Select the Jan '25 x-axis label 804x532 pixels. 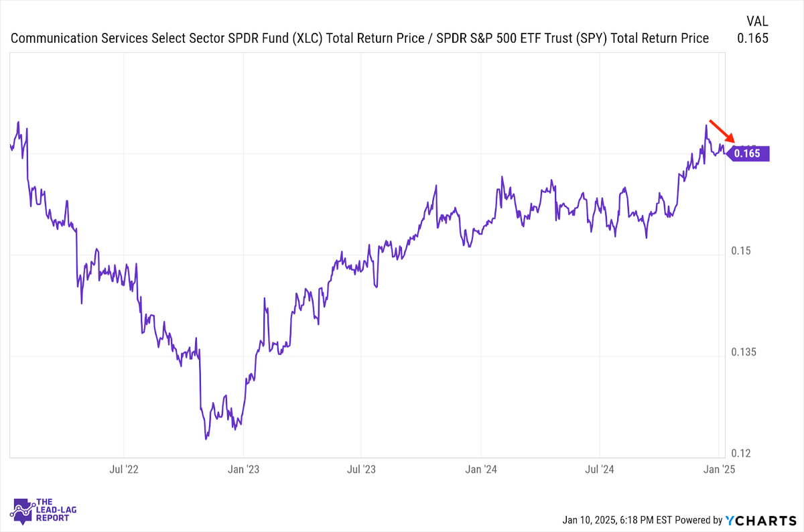(x=721, y=468)
